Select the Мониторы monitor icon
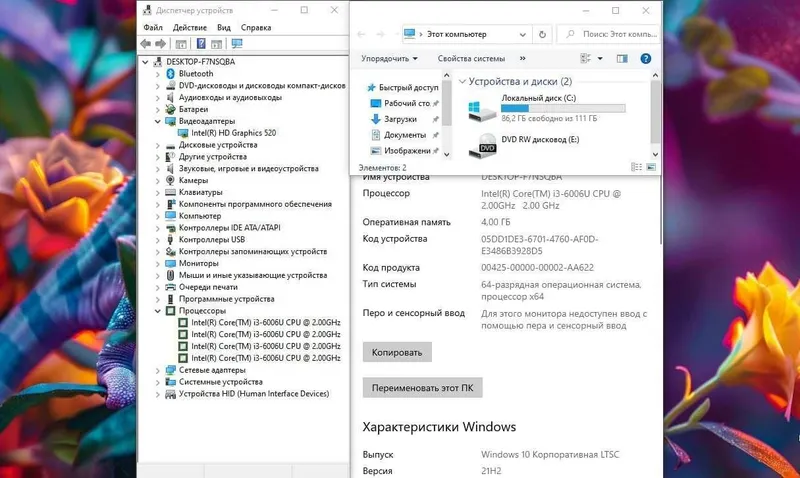 point(170,263)
